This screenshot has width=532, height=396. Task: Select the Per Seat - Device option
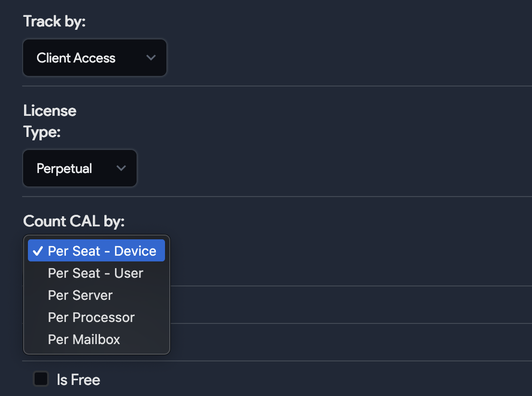coord(102,251)
